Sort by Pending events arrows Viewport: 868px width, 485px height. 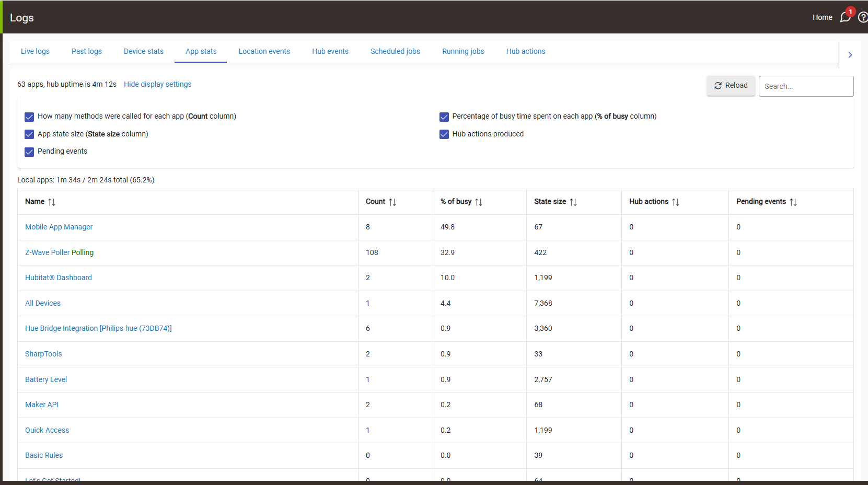click(x=793, y=202)
